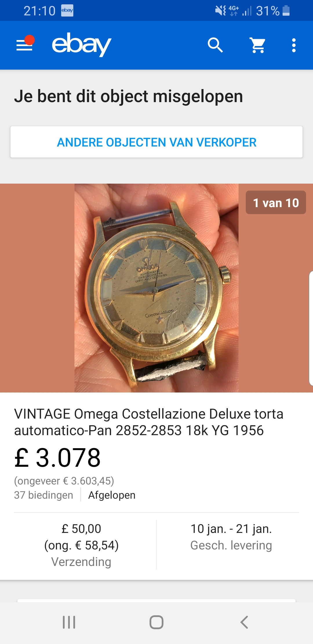
Task: Tap Android recent apps button
Action: (69, 622)
